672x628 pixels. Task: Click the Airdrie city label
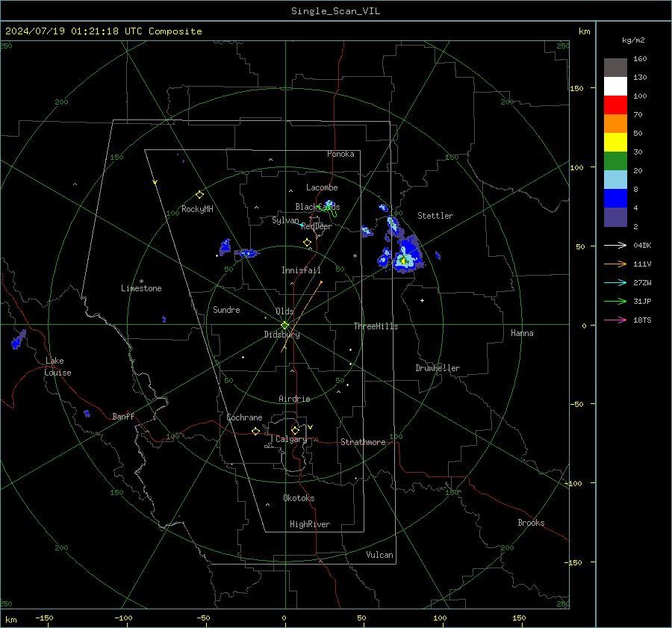click(294, 399)
